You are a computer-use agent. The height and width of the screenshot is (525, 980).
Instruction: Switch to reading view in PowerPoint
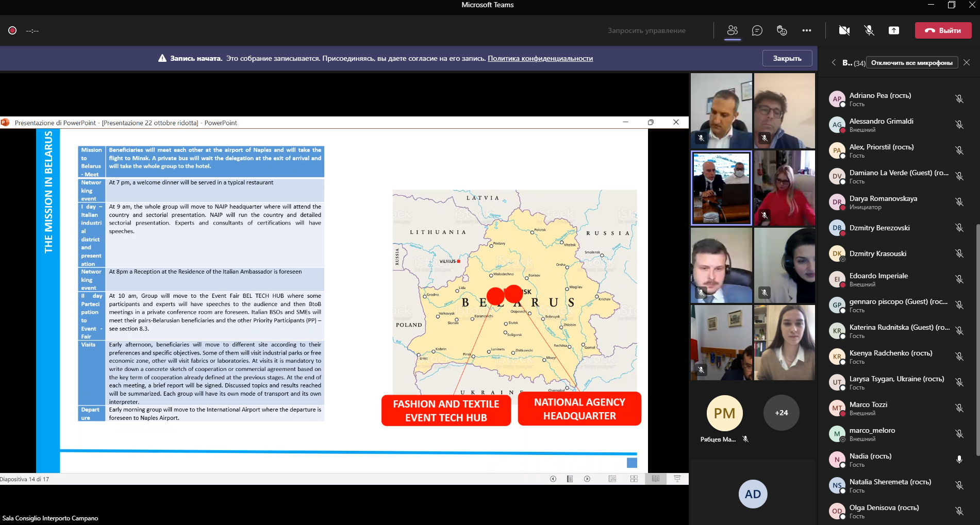[x=656, y=479]
